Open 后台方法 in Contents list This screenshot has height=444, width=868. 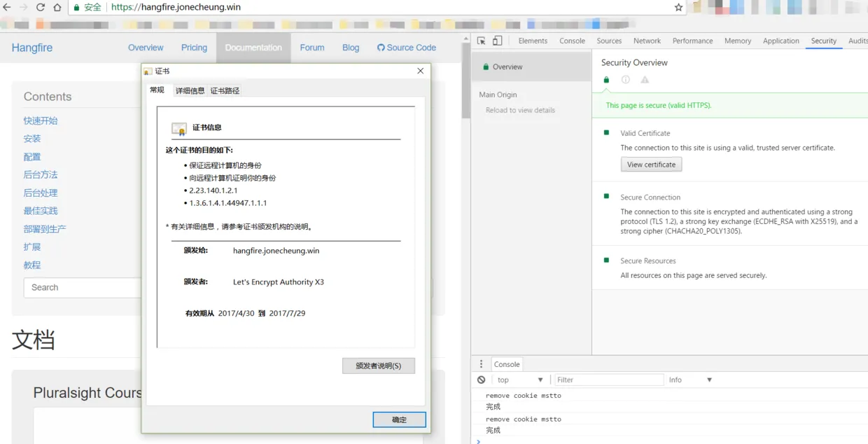[41, 174]
